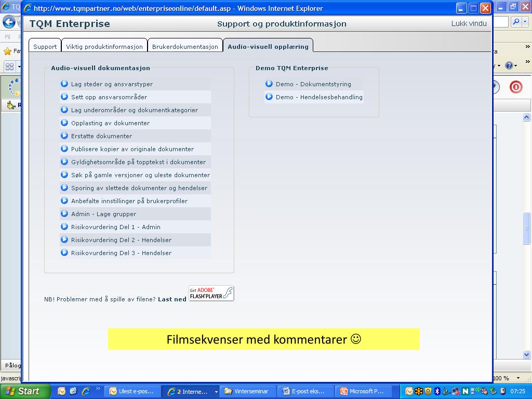Open search options dropdown in background browser
This screenshot has height=399, width=532.
(x=525, y=22)
